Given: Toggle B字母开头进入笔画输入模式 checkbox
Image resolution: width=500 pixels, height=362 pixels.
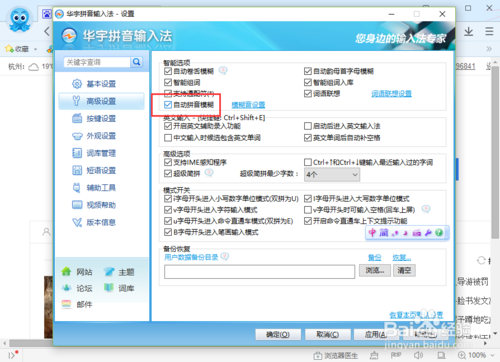Looking at the screenshot, I should coord(168,232).
